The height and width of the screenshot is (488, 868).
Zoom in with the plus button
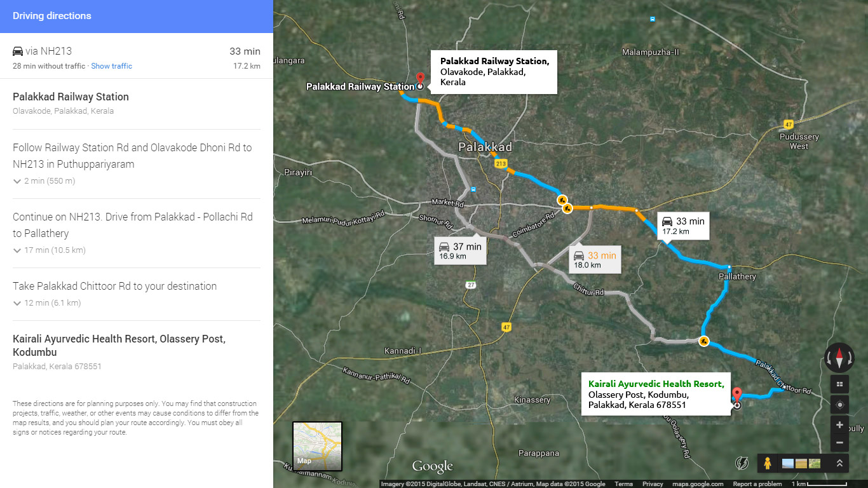coord(839,425)
